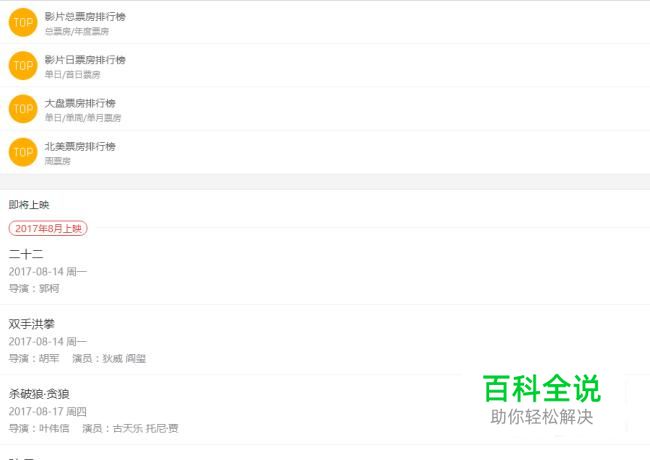Open 影片总票房排行榜 ranking entry
This screenshot has height=460, width=650.
(x=325, y=22)
